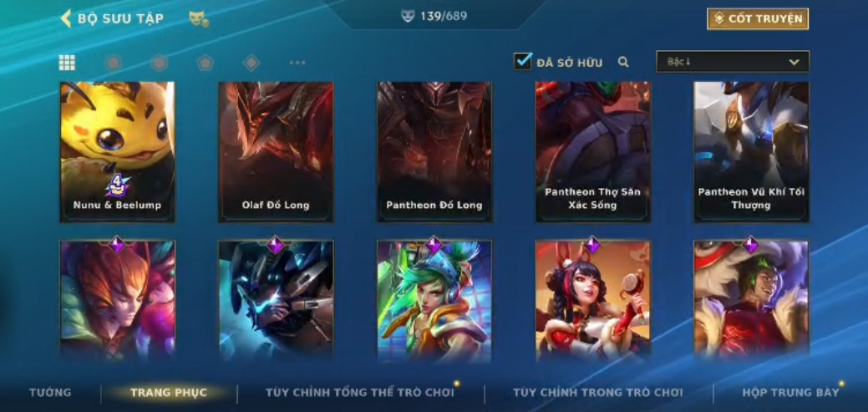868x412 pixels.
Task: Select the Nunu & Beelump skin card
Action: click(x=117, y=152)
